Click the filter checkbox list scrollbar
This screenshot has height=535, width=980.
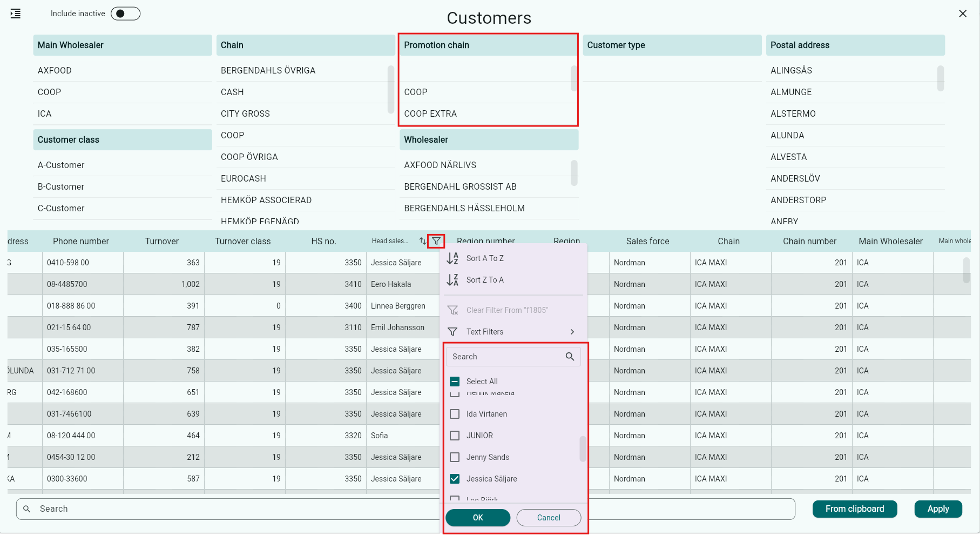[x=583, y=449]
